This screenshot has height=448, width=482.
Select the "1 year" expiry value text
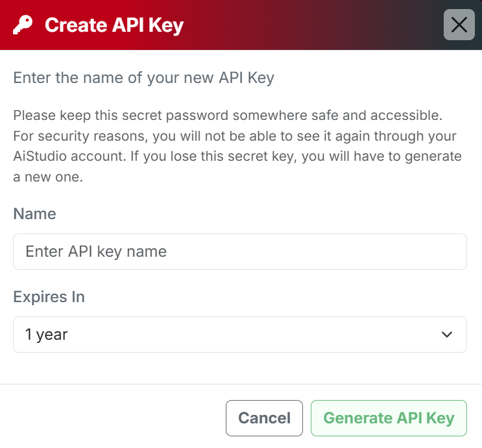(47, 335)
